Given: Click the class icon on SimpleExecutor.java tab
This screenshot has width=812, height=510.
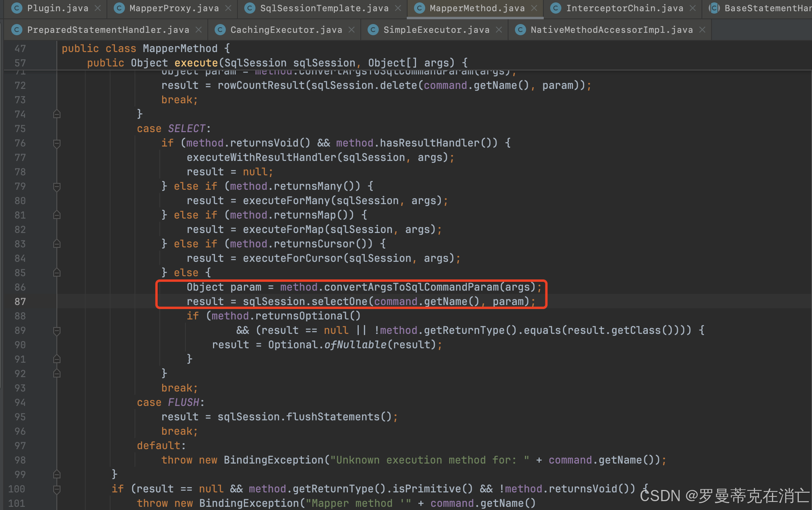Looking at the screenshot, I should click(x=373, y=30).
